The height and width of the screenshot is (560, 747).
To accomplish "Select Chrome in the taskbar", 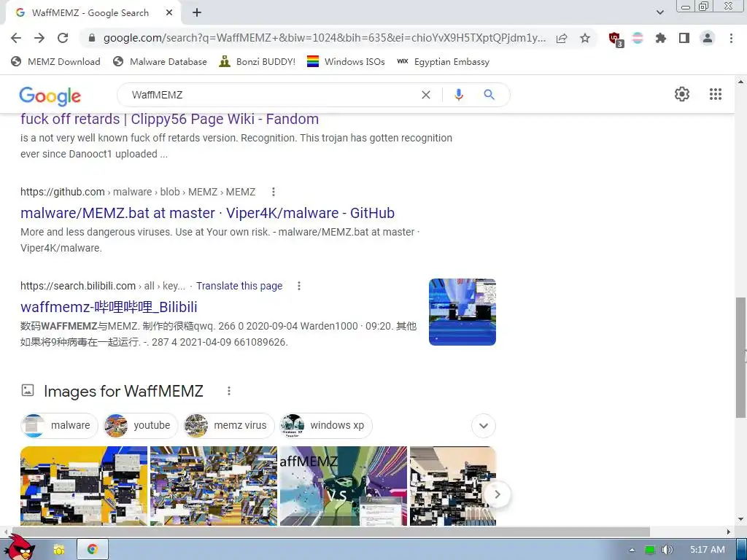I will (93, 549).
